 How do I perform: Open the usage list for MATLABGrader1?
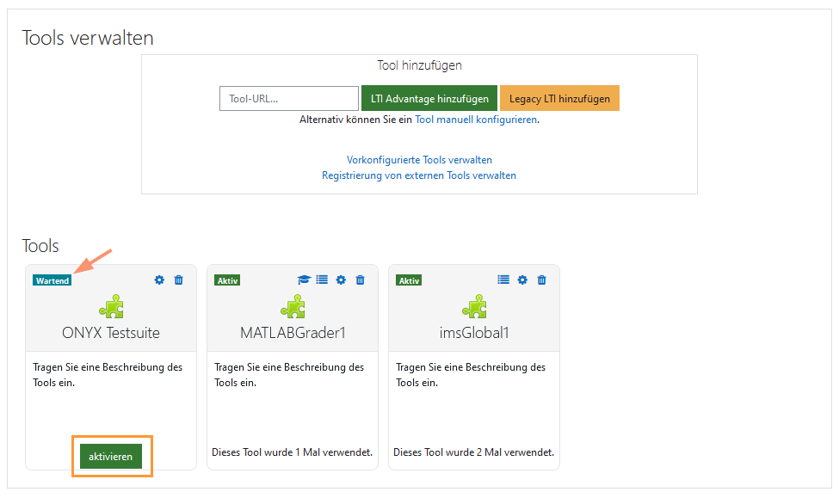pos(321,280)
